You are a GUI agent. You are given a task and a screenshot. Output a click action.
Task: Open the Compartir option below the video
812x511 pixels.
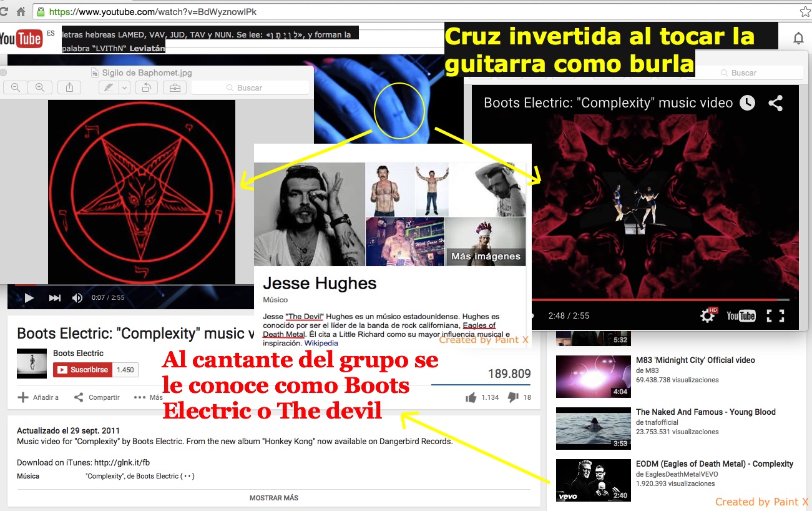pos(97,397)
